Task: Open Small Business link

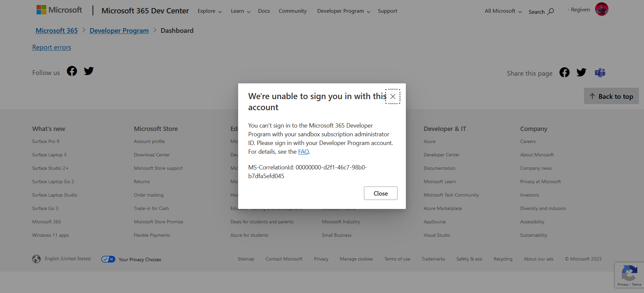Action: click(x=337, y=235)
